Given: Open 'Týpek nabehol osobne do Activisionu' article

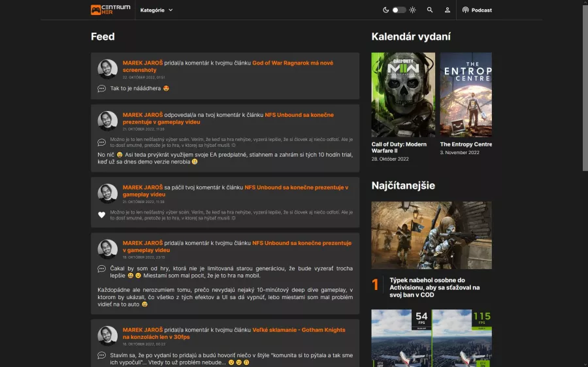Looking at the screenshot, I should 434,287.
